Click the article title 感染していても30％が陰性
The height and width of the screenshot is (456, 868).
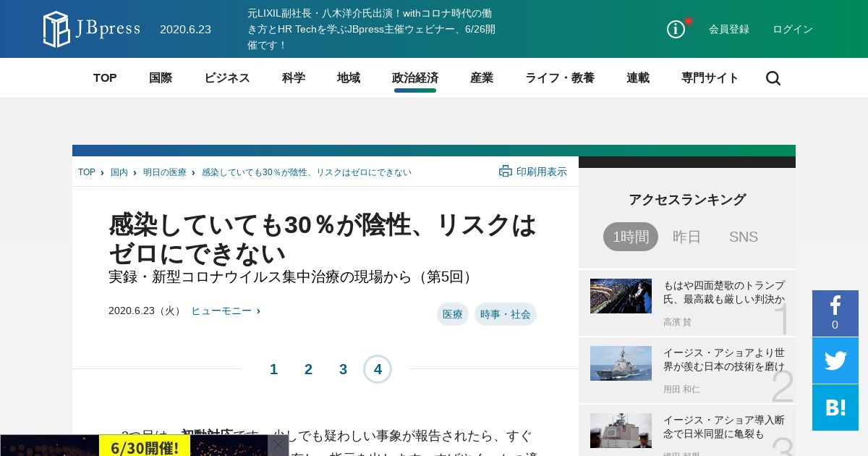323,239
